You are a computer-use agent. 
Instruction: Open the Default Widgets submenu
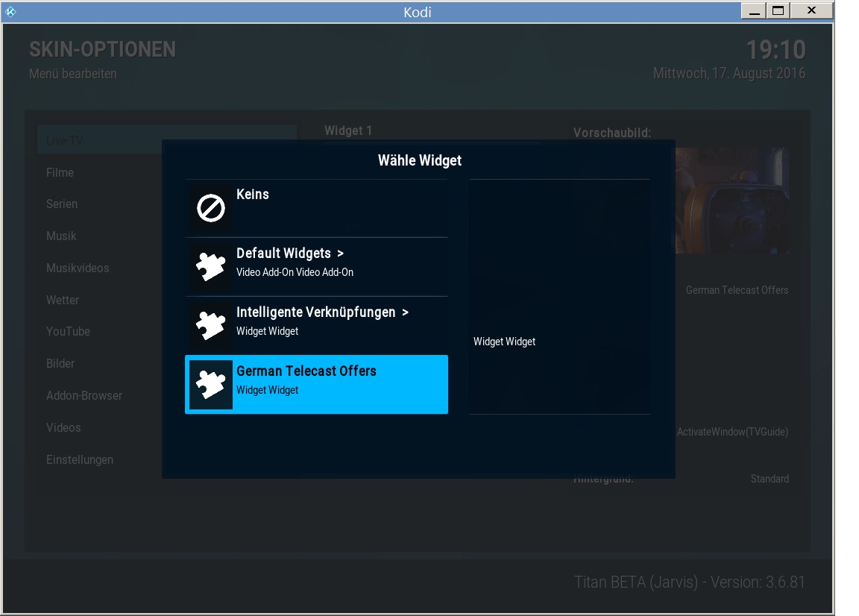pyautogui.click(x=317, y=267)
